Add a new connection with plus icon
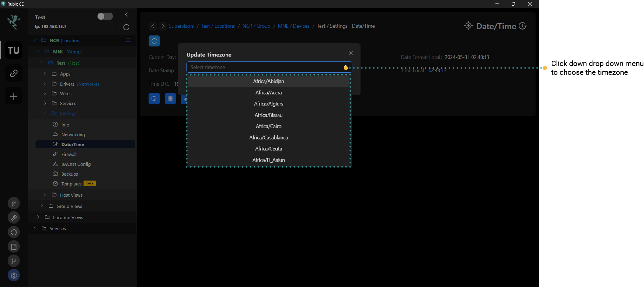Viewport: 644px width, 287px height. click(14, 96)
